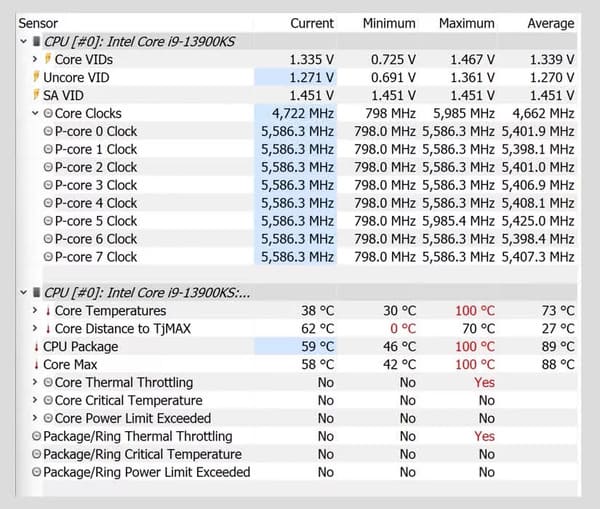Click the Uncore VID lightning bolt icon
Screen dimensions: 600x509
36,77
